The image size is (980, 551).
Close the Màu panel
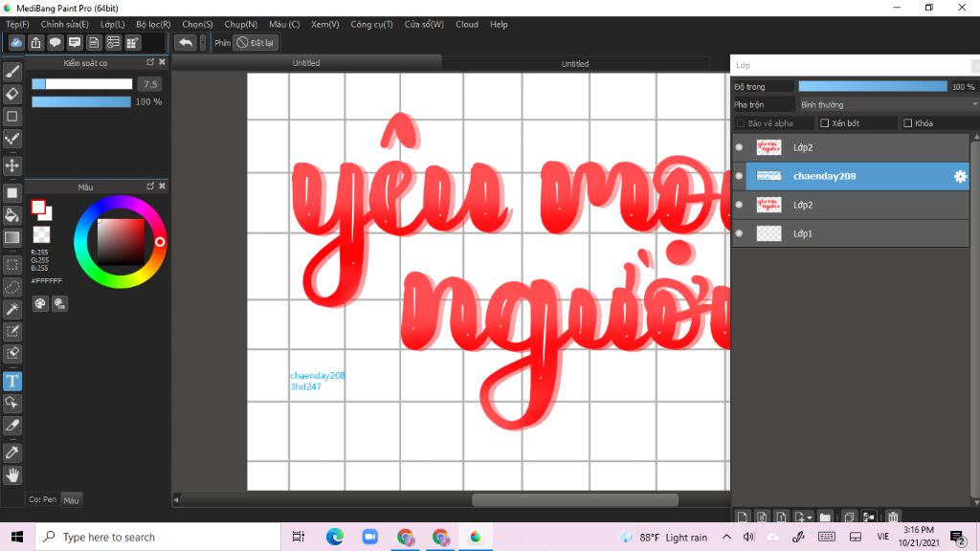point(162,187)
